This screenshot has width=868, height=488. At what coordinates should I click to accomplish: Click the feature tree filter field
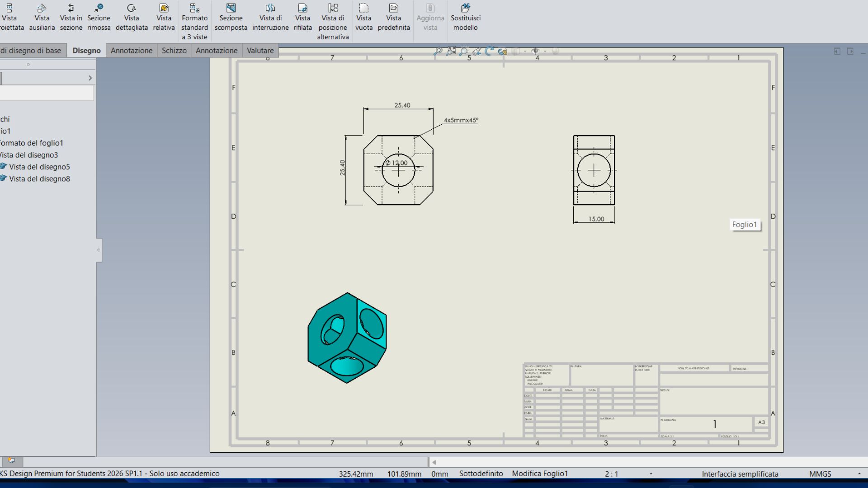tap(47, 93)
